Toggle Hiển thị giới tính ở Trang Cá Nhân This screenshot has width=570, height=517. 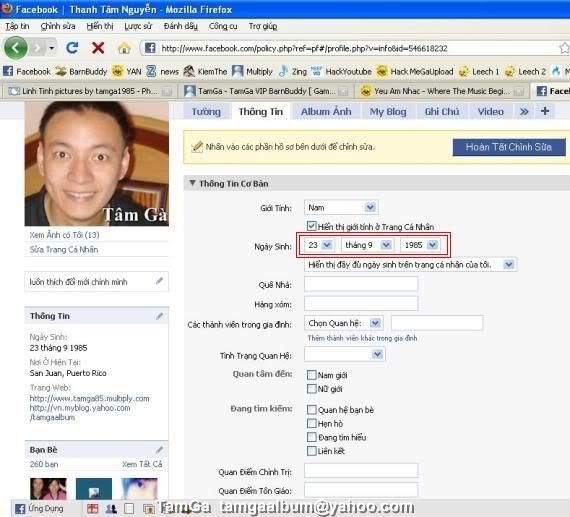pos(311,226)
